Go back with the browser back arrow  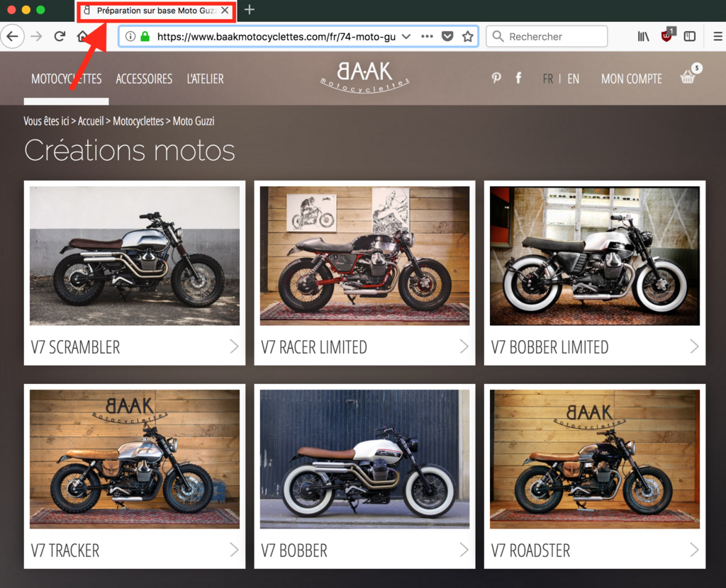pyautogui.click(x=13, y=36)
